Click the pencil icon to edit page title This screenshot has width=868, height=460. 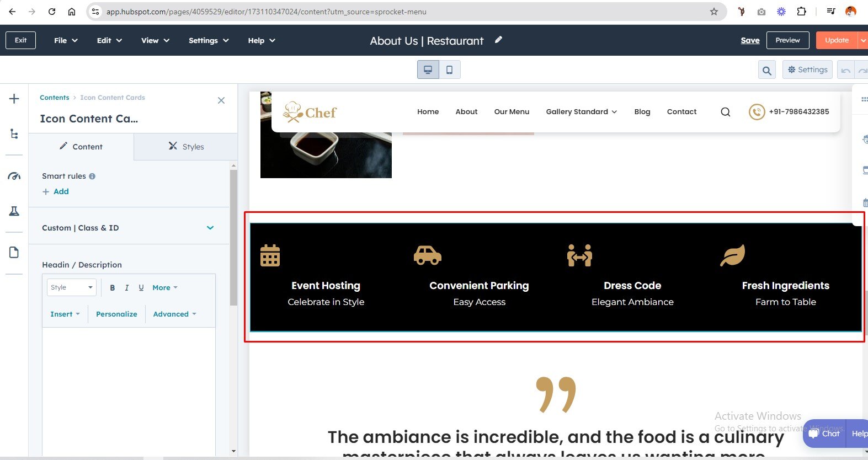click(498, 40)
